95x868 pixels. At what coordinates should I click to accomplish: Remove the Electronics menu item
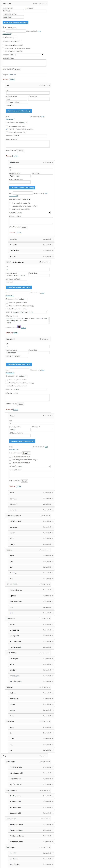coord(5,79)
